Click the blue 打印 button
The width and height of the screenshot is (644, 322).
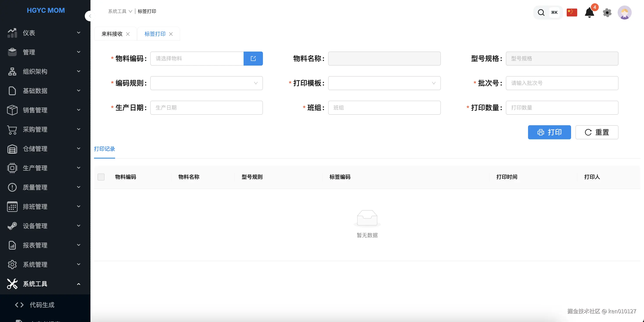tap(549, 132)
